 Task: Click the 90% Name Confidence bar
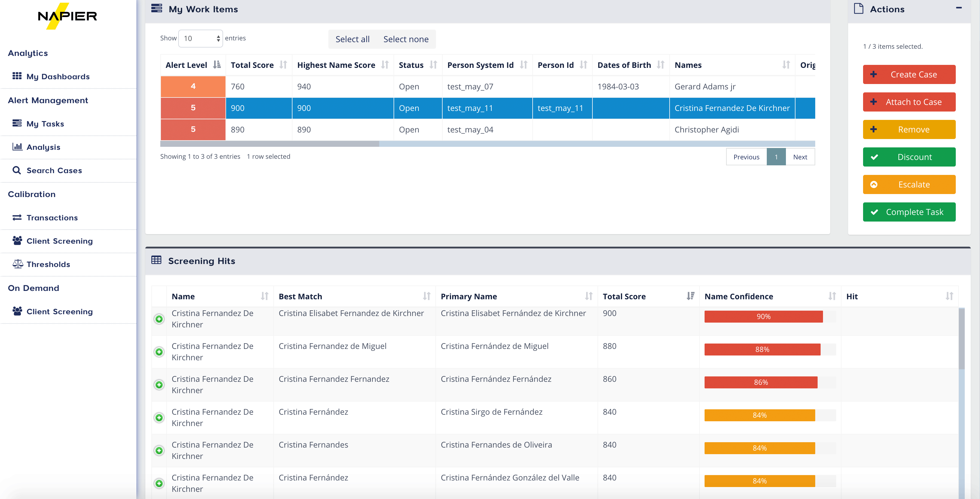pos(763,316)
